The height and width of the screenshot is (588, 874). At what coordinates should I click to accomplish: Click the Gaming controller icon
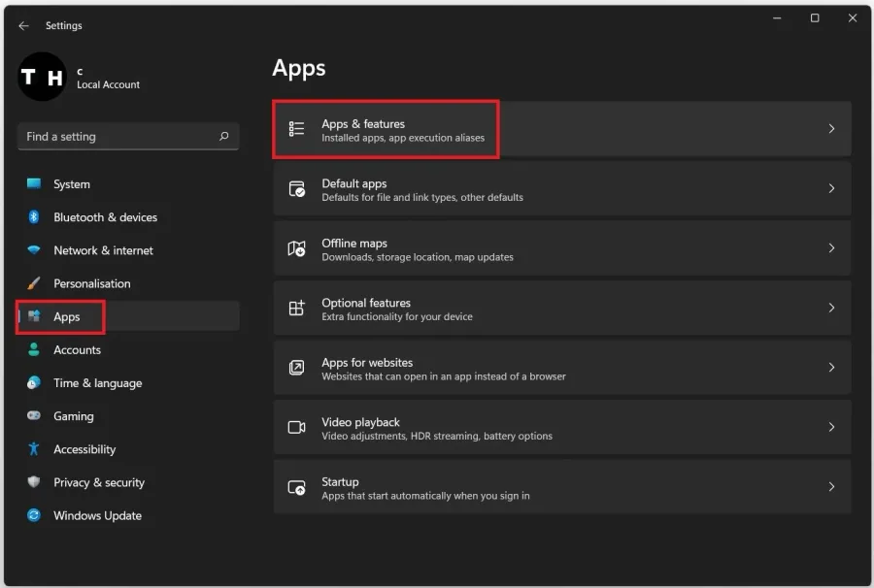pos(34,415)
